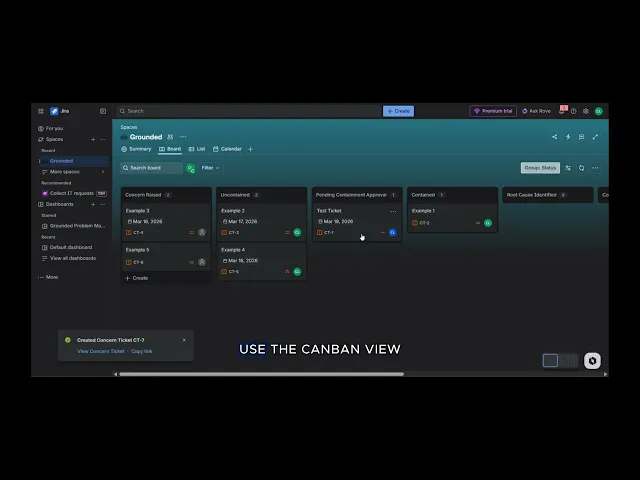Add a new space with plus icon
The image size is (640, 480).
click(93, 139)
